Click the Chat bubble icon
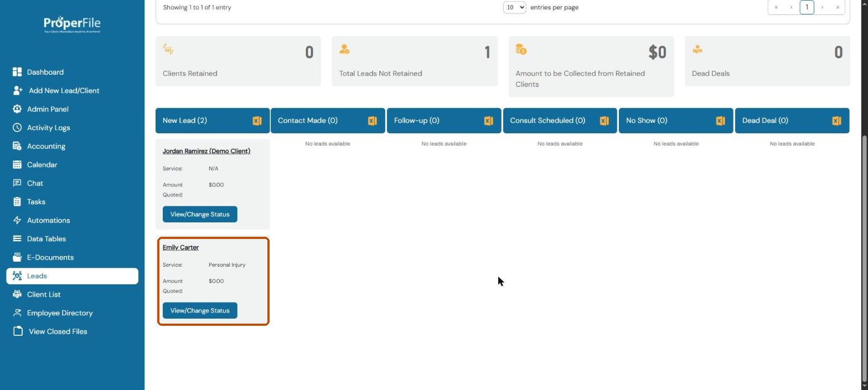The width and height of the screenshot is (868, 390). [x=17, y=183]
